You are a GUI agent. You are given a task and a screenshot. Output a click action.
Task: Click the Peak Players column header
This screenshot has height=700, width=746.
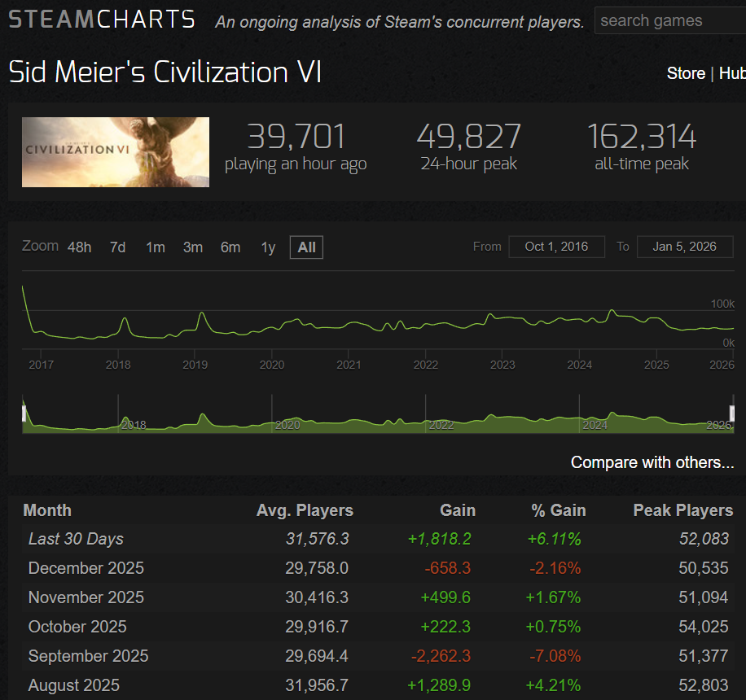click(682, 510)
